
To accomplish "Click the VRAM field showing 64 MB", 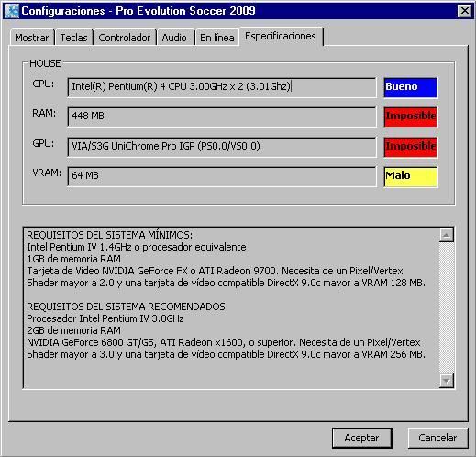I will (x=222, y=176).
